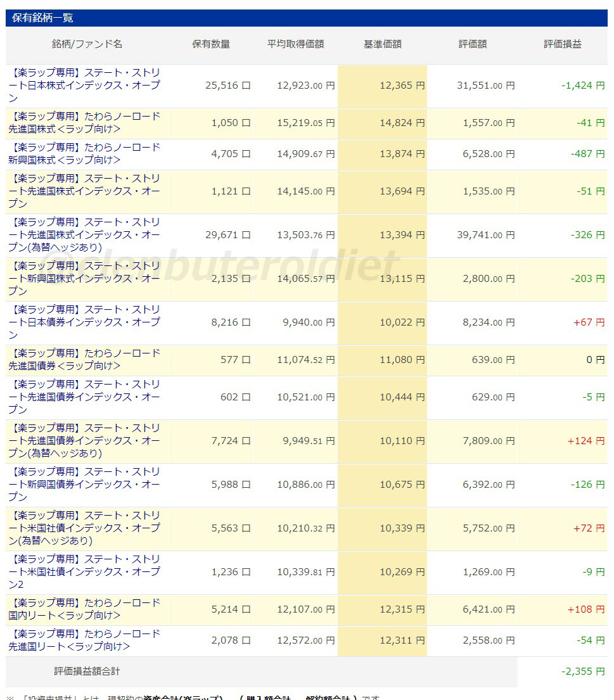Click valuation 31,551.00 円
614x700 pixels.
point(486,86)
